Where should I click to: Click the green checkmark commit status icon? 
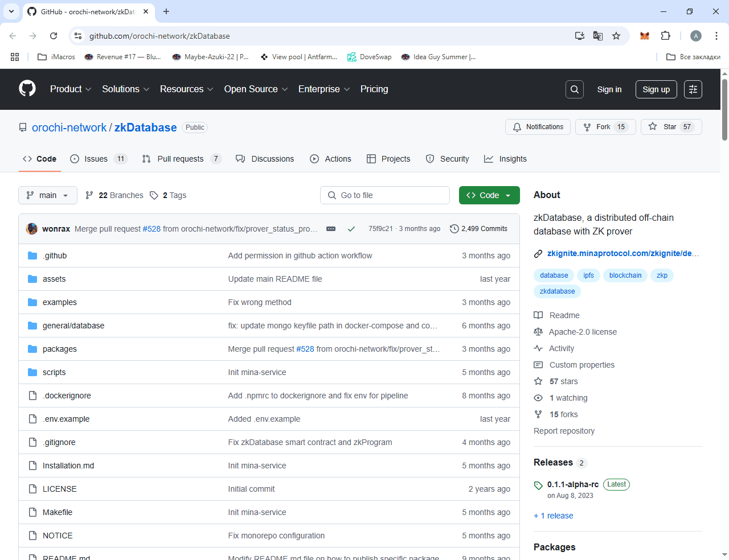point(351,229)
